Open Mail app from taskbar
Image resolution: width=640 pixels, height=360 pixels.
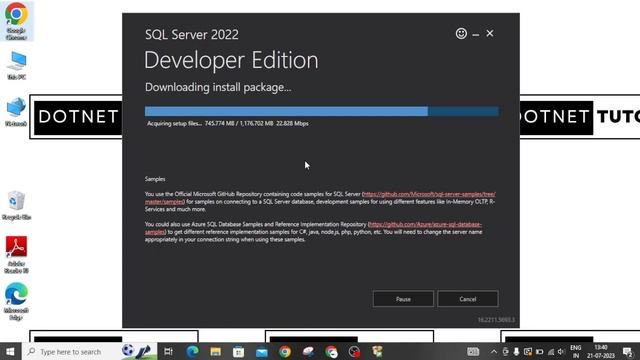262,351
